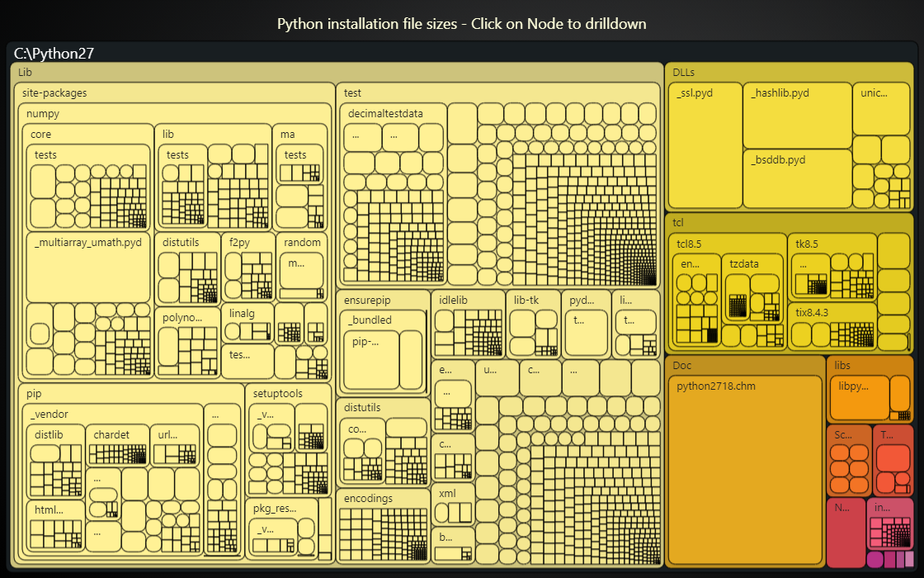Select the random node in numpy
This screenshot has height=578, width=924.
point(302,243)
